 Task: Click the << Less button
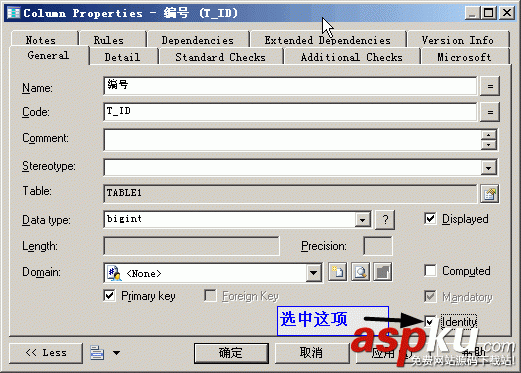point(46,353)
